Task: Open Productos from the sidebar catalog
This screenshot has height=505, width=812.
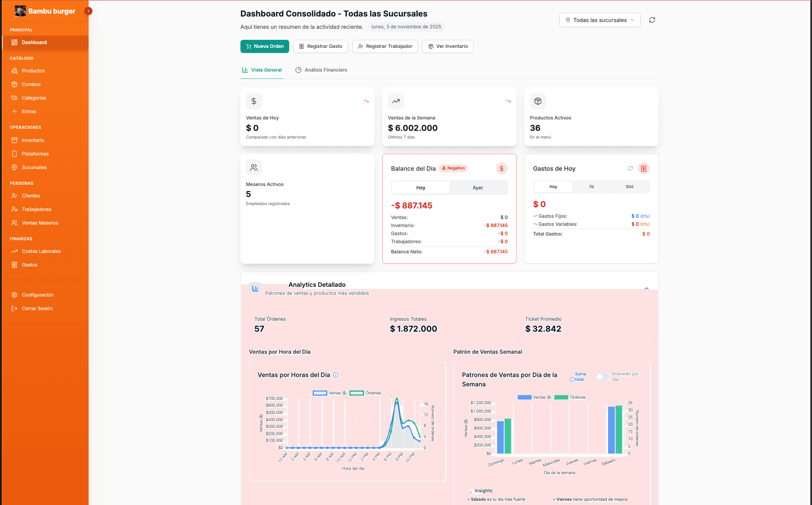Action: pyautogui.click(x=33, y=71)
